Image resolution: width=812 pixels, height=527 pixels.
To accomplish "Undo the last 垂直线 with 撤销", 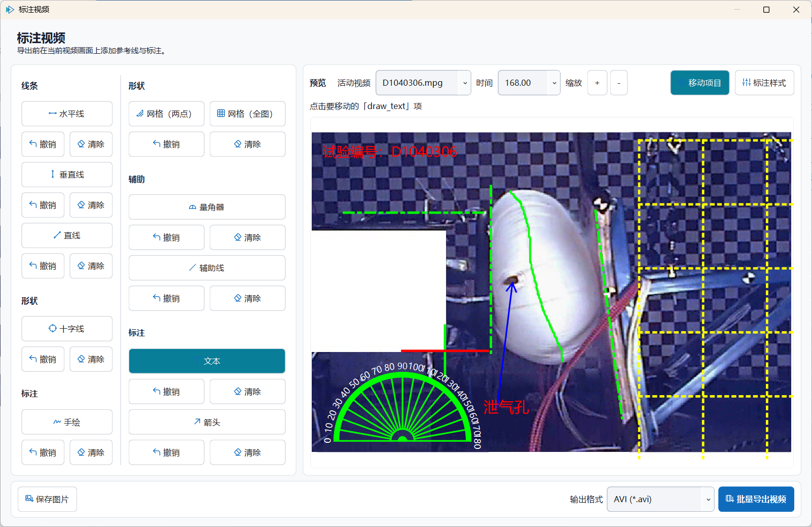I will pyautogui.click(x=43, y=205).
